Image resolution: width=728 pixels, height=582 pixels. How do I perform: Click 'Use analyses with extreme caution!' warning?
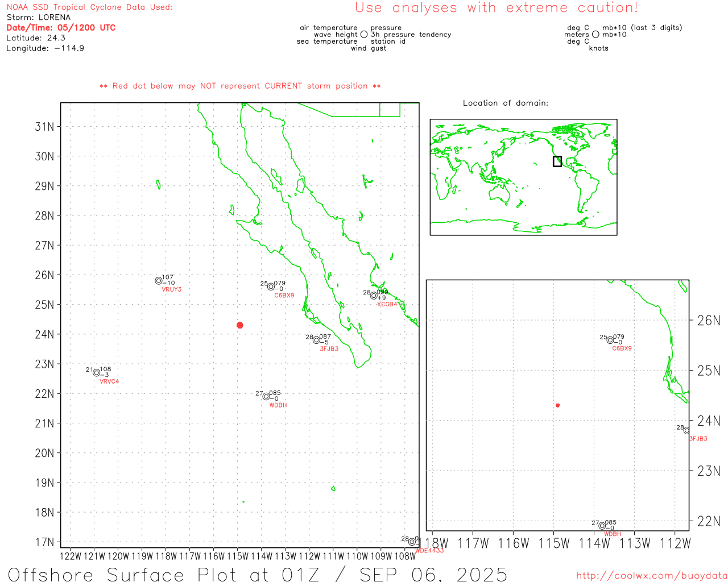(x=497, y=7)
